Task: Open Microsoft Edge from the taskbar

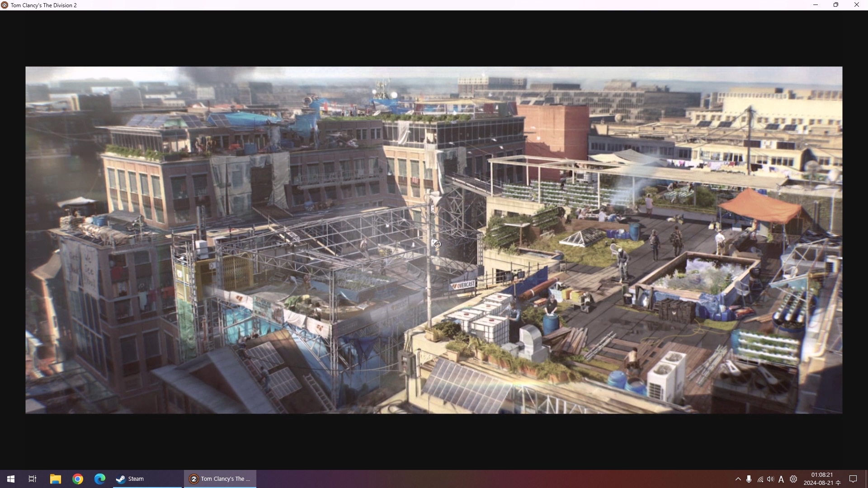Action: coord(100,479)
